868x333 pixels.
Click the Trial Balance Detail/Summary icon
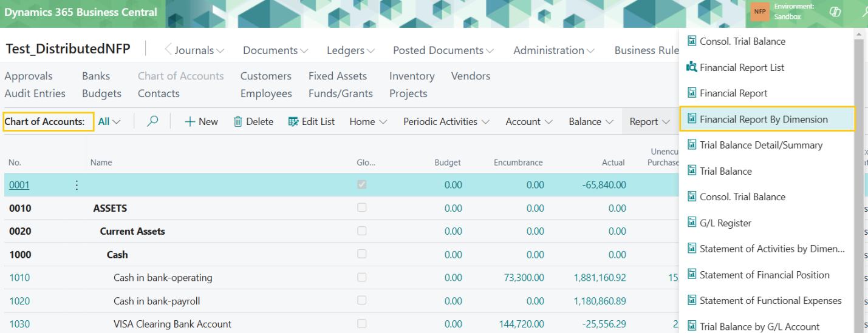pyautogui.click(x=691, y=145)
